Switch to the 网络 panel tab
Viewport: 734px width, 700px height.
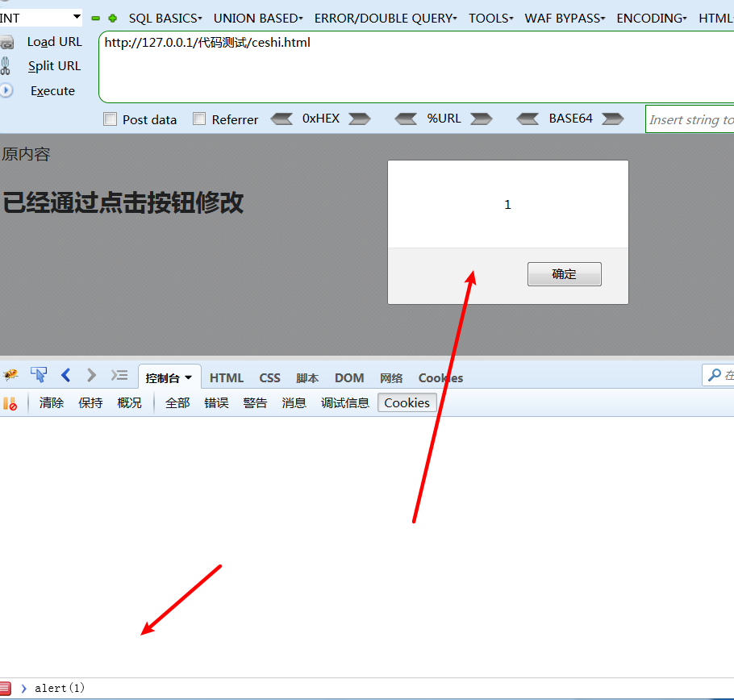point(391,378)
